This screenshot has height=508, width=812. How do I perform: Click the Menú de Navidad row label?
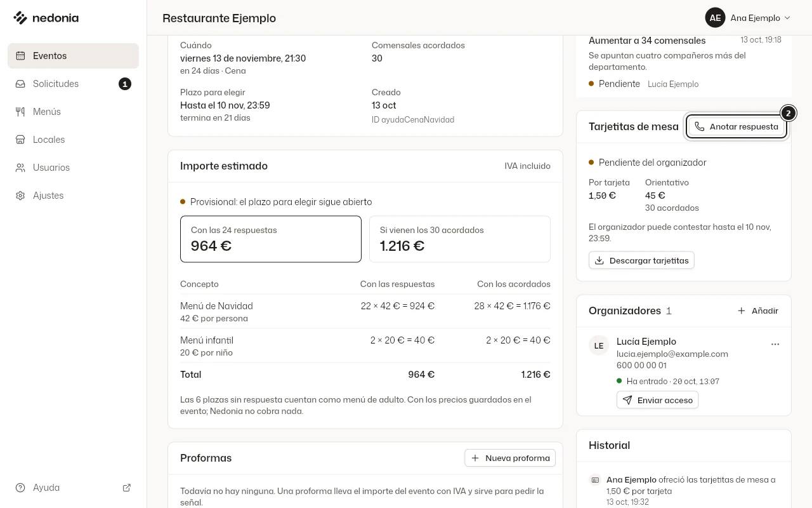pos(216,306)
